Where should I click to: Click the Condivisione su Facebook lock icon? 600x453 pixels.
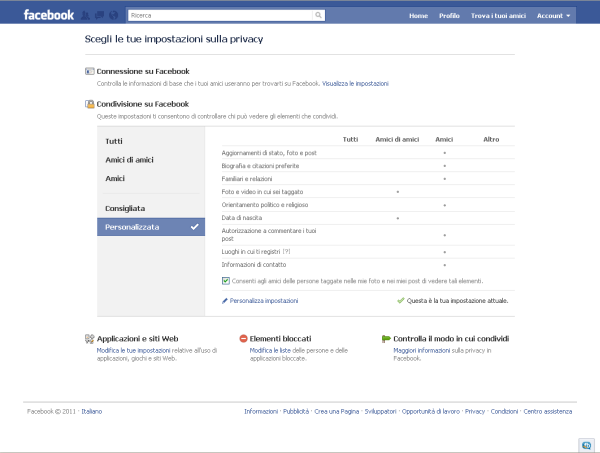[x=90, y=104]
